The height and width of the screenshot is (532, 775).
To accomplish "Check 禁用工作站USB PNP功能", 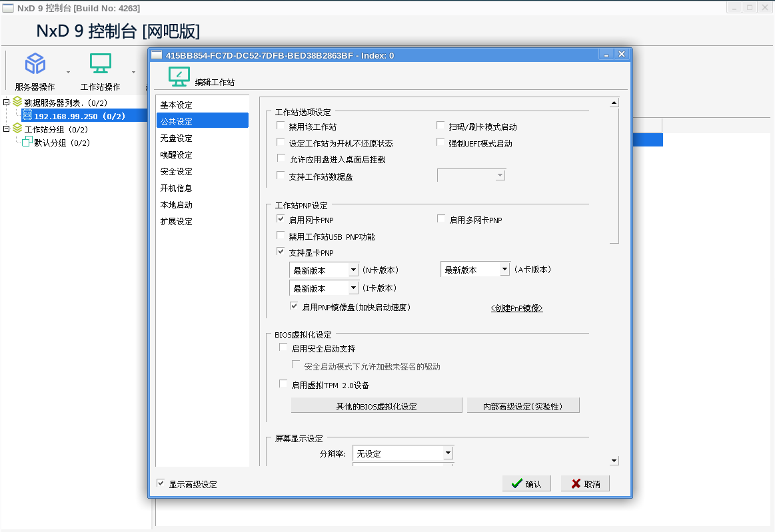I will [x=281, y=236].
